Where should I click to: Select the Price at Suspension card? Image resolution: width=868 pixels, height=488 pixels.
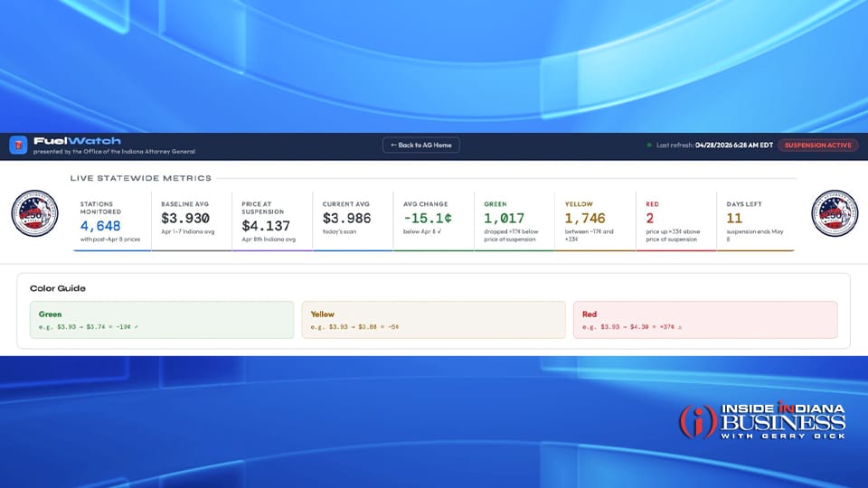tap(271, 221)
